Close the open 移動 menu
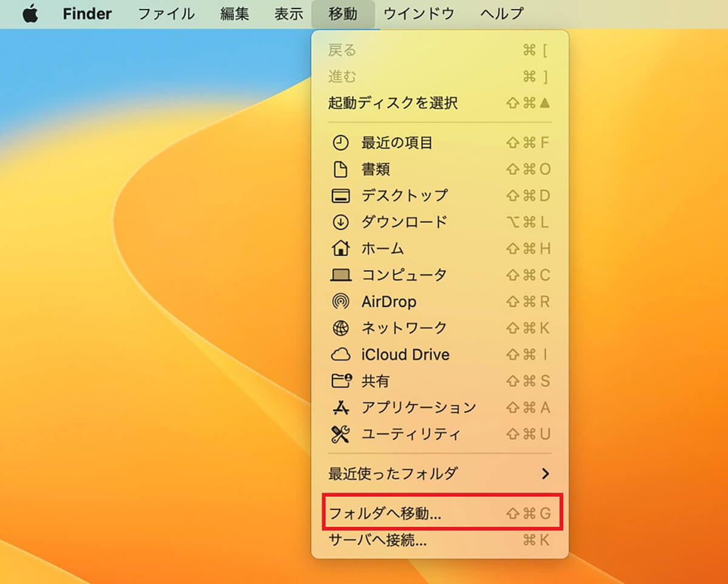The width and height of the screenshot is (728, 584). coord(343,14)
